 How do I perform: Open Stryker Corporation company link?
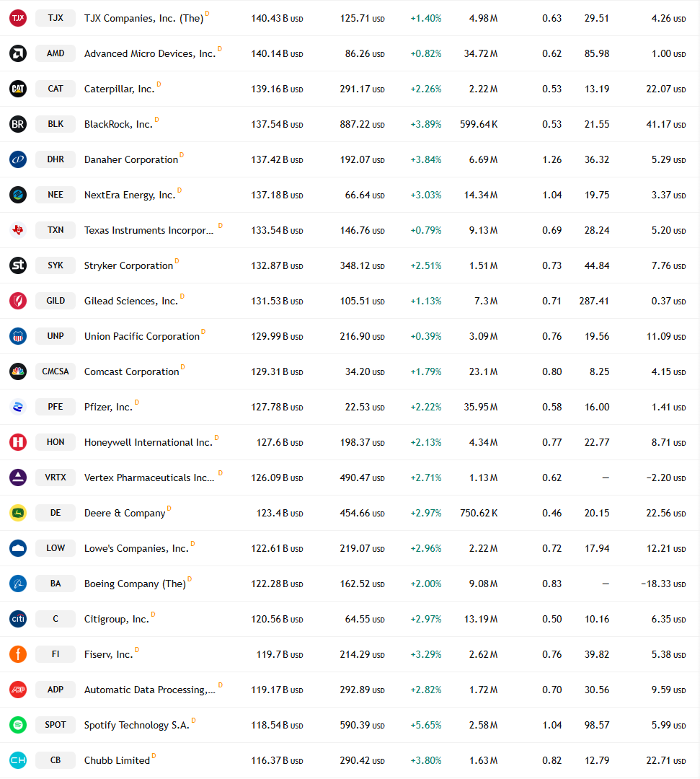tap(128, 265)
